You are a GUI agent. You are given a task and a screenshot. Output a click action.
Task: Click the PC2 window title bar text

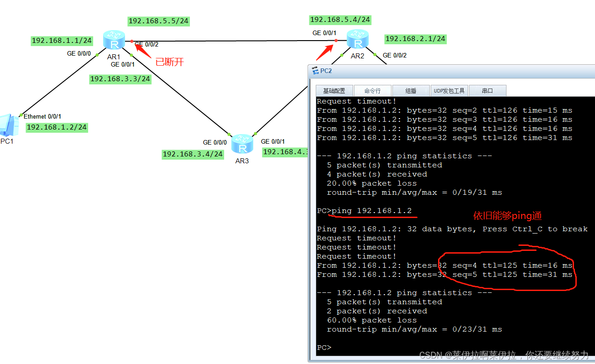tap(326, 71)
